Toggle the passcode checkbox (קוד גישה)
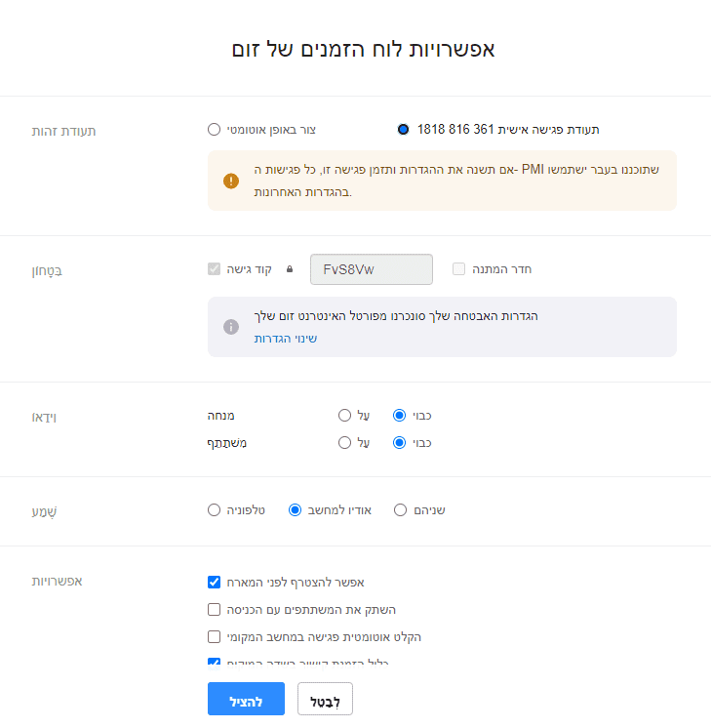 215,269
